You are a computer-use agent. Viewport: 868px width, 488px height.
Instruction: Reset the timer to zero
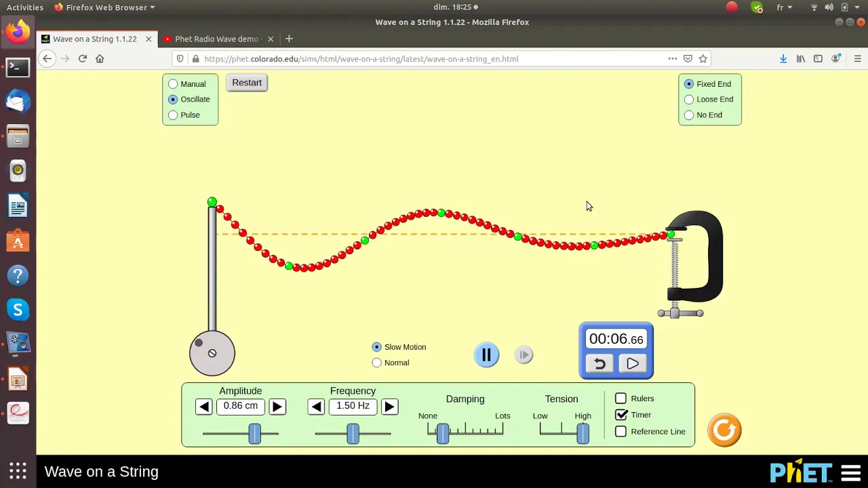[599, 364]
